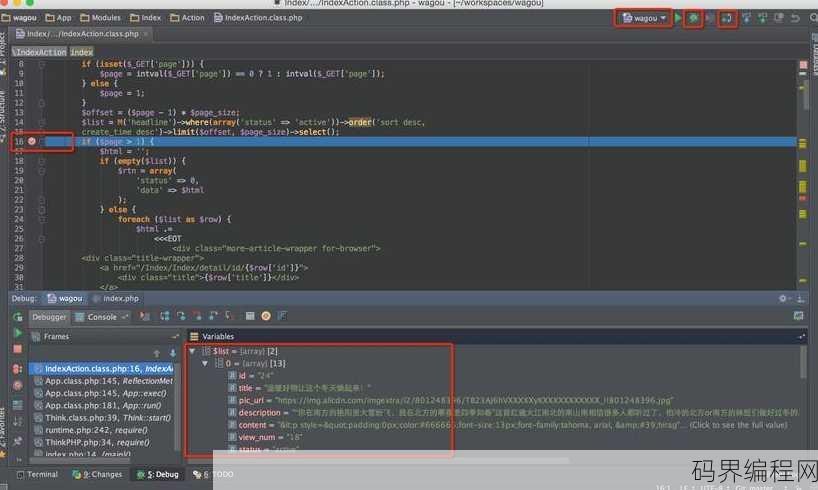Select the pic_url variable row

[x=451, y=400]
